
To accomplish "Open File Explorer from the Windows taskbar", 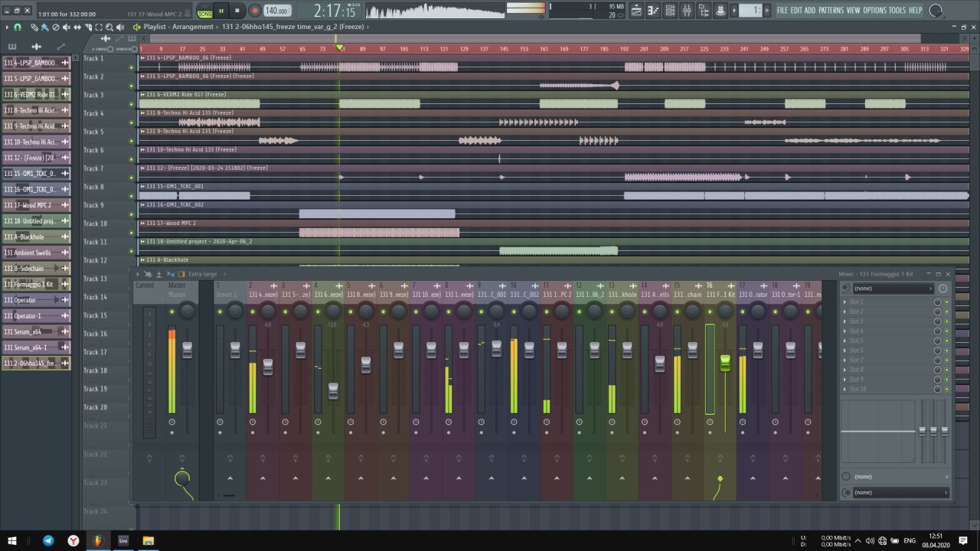I will tap(148, 540).
